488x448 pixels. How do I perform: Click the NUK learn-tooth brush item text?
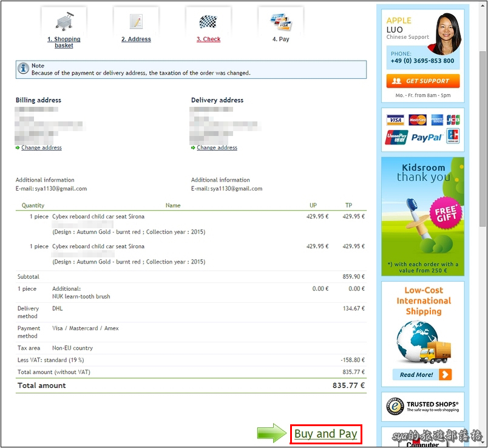coord(81,297)
